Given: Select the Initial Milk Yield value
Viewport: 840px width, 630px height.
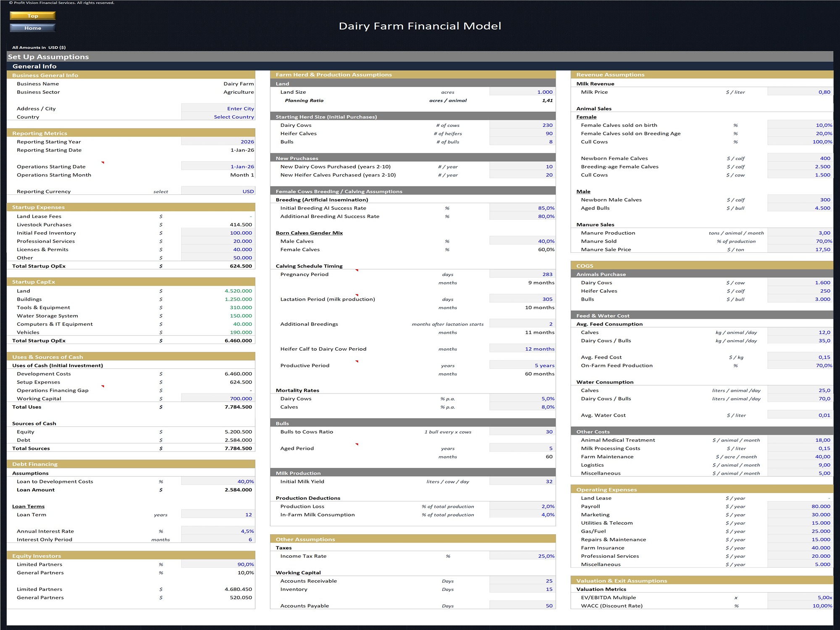Looking at the screenshot, I should 522,482.
